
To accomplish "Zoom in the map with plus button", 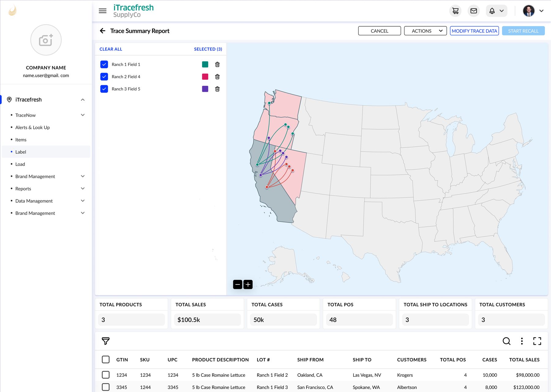I will pos(248,285).
